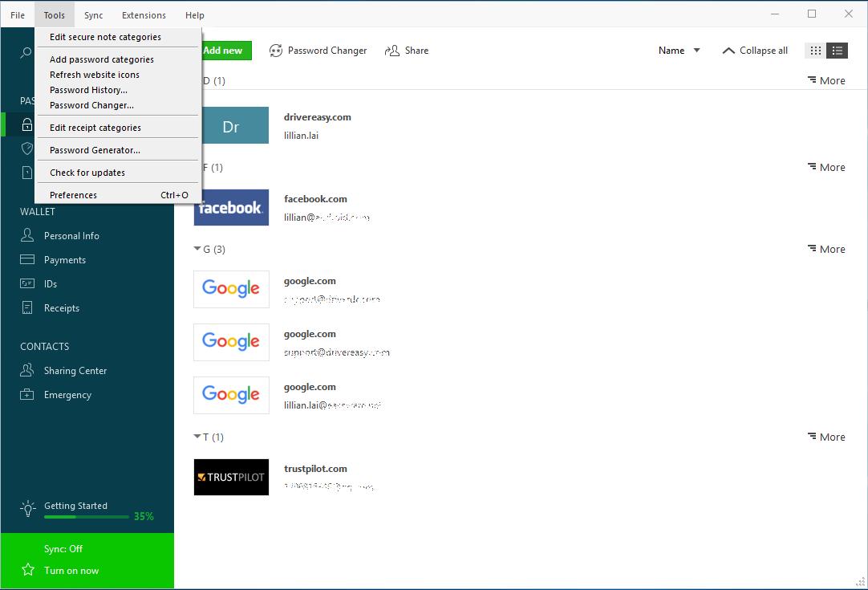This screenshot has height=590, width=868.
Task: Collapse the T (1) group triangle
Action: coord(197,437)
